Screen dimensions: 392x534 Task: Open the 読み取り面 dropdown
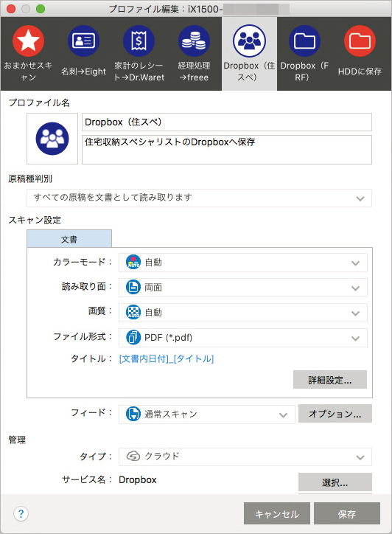(x=243, y=288)
